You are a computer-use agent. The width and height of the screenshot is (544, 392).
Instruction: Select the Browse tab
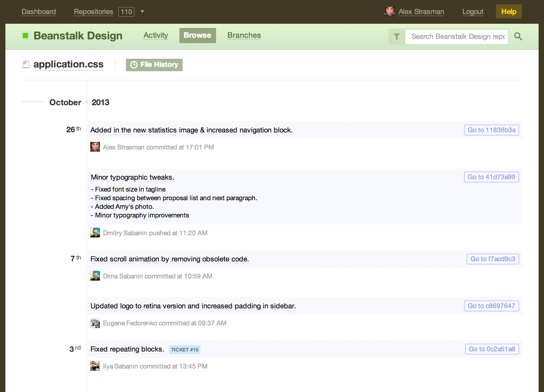point(198,35)
